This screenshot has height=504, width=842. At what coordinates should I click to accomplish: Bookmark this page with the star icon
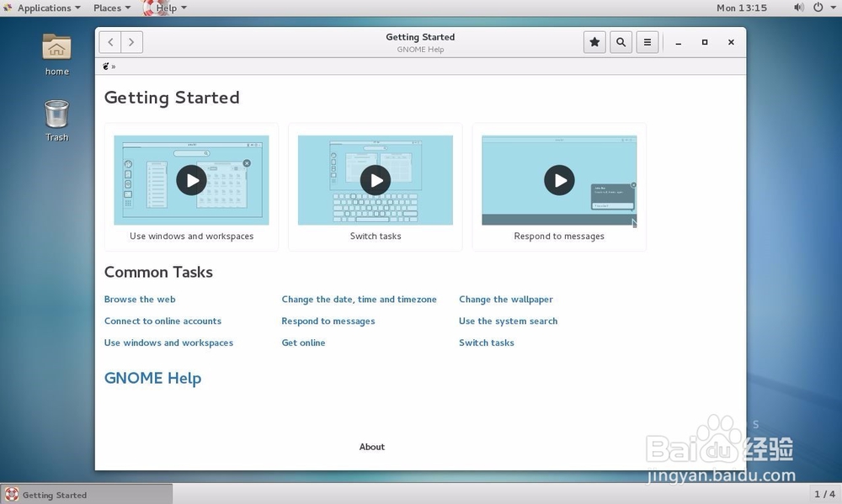594,42
